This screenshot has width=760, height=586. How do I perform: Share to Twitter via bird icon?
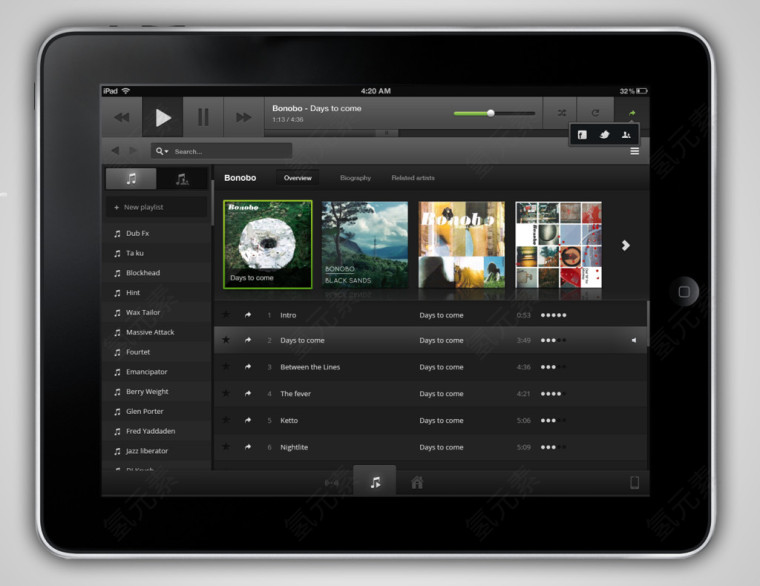pyautogui.click(x=604, y=135)
